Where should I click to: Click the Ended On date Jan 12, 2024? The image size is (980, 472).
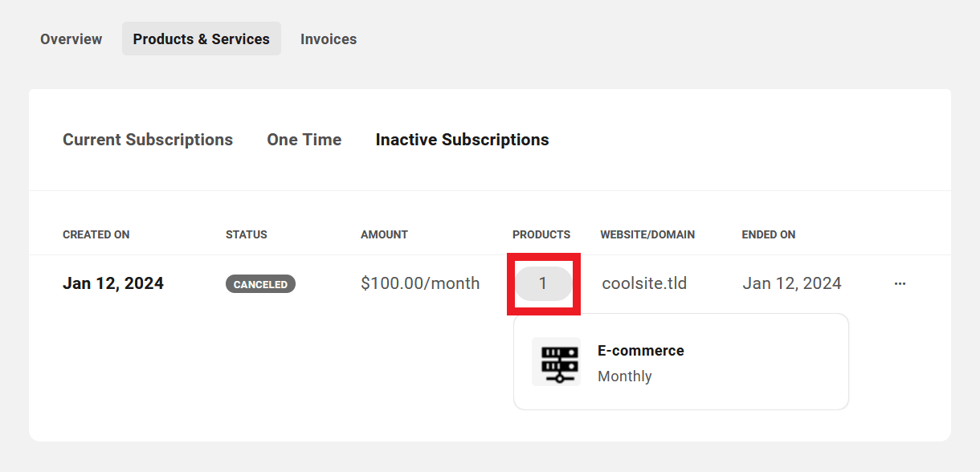(x=792, y=283)
